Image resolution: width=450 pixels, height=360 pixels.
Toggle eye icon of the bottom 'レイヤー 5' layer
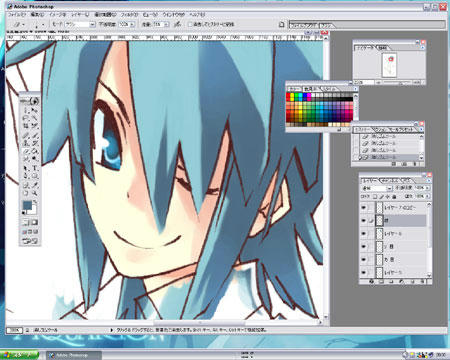coord(364,273)
